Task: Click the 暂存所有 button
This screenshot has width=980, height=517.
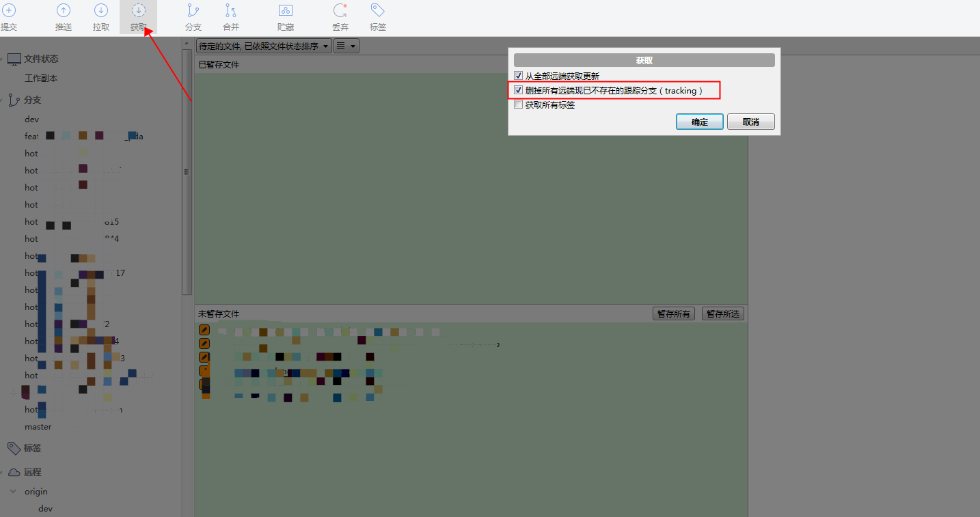Action: (673, 313)
